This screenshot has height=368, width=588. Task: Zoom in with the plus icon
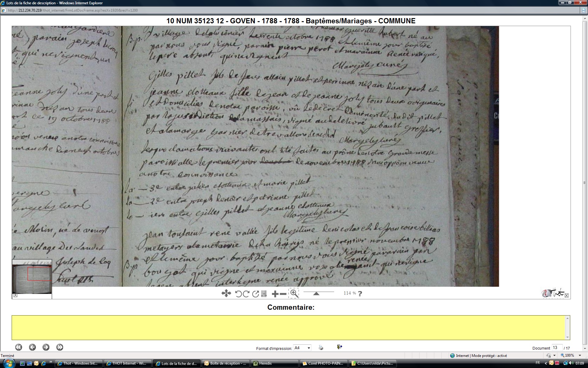pyautogui.click(x=275, y=294)
